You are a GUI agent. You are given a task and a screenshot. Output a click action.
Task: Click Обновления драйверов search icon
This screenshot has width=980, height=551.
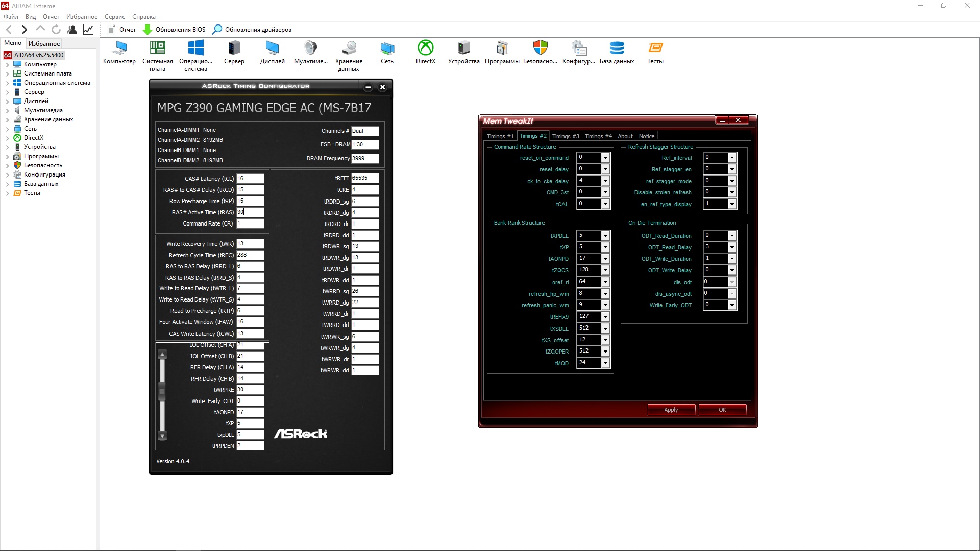coord(217,30)
